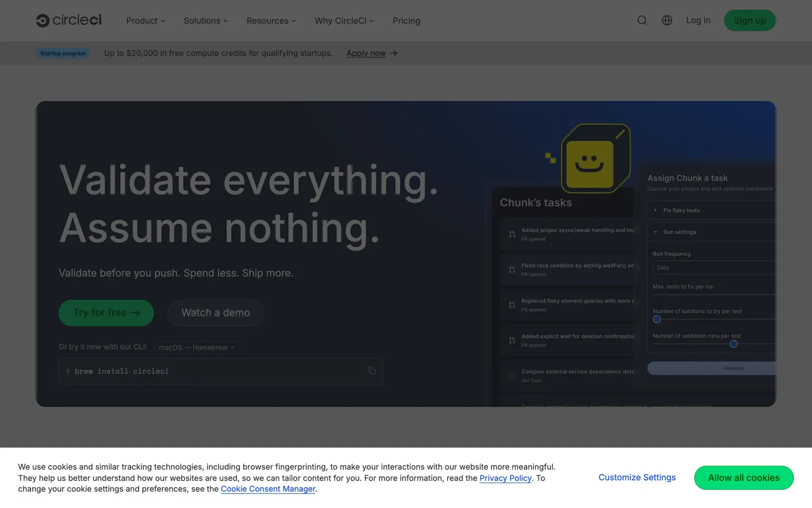Allow all cookies
This screenshot has width=812, height=508.
(x=744, y=478)
